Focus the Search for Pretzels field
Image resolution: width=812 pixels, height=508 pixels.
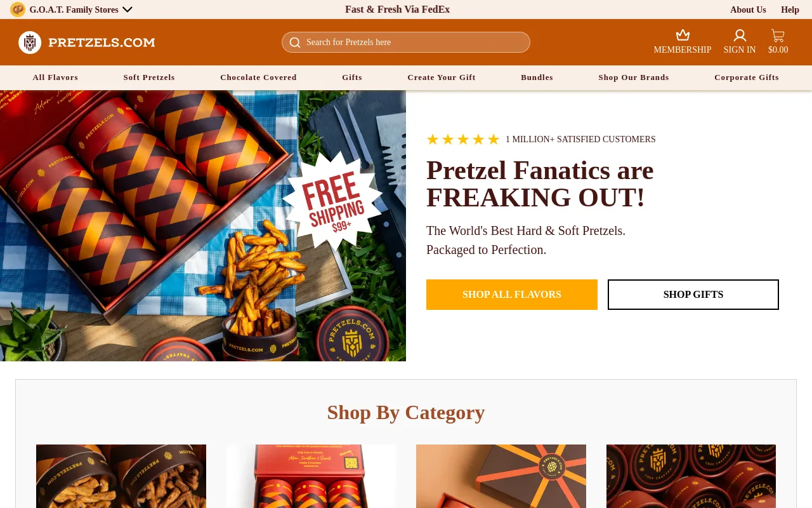pos(406,43)
